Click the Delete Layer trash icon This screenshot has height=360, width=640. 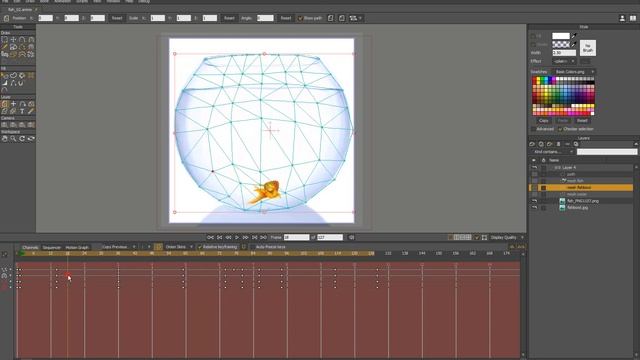pyautogui.click(x=558, y=144)
